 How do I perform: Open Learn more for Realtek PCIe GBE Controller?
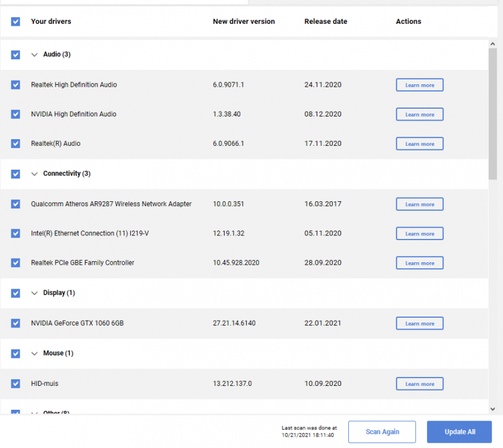(419, 263)
